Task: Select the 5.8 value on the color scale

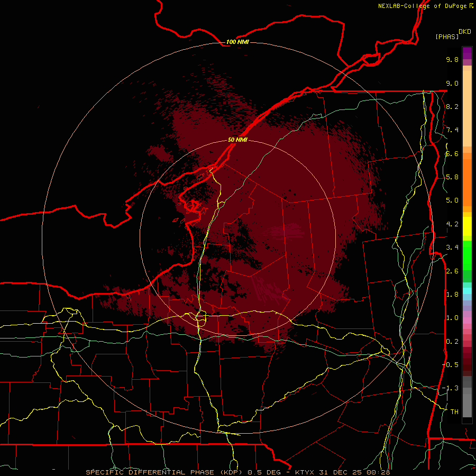Action: [x=452, y=177]
